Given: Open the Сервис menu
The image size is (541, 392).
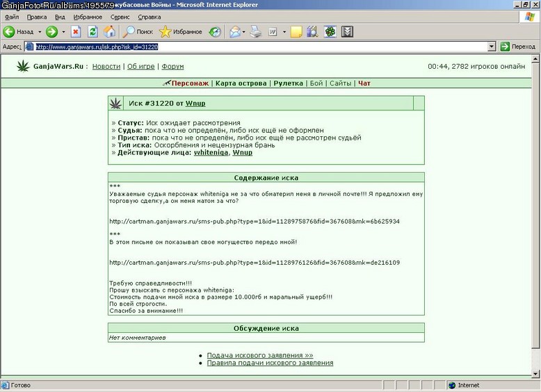Looking at the screenshot, I should tap(120, 17).
